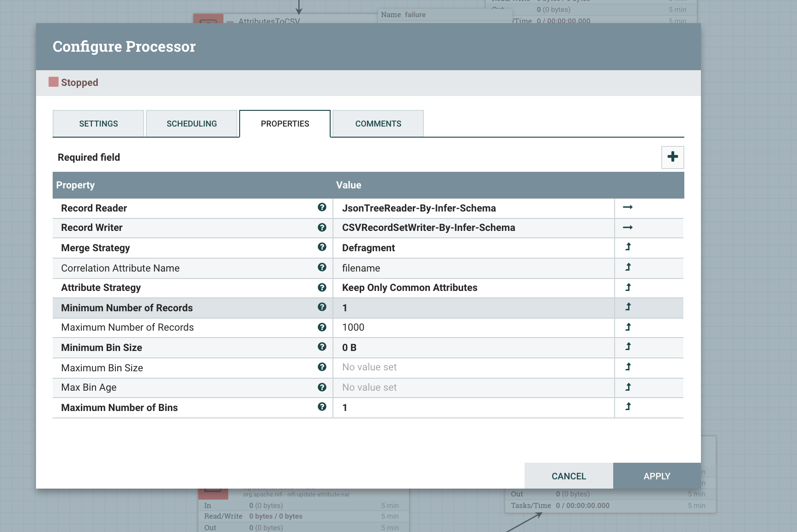Go to Record Reader controller service arrow
Image resolution: width=797 pixels, height=532 pixels.
[x=628, y=207]
